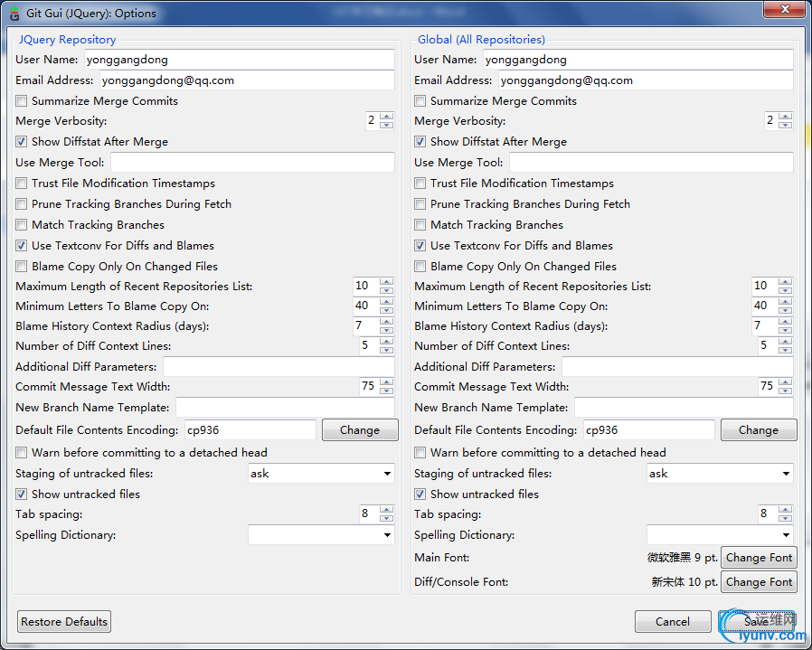The height and width of the screenshot is (650, 812).
Task: Click Change Font for Diff/Console Font
Action: pos(759,582)
